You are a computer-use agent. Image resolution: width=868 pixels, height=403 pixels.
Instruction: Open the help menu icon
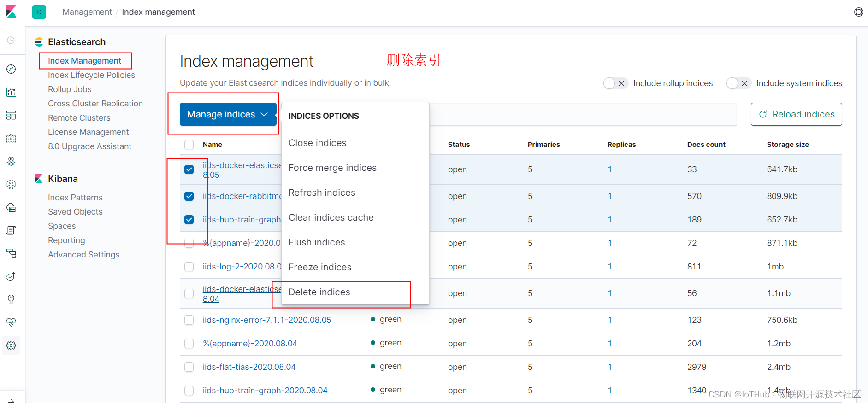coord(858,12)
